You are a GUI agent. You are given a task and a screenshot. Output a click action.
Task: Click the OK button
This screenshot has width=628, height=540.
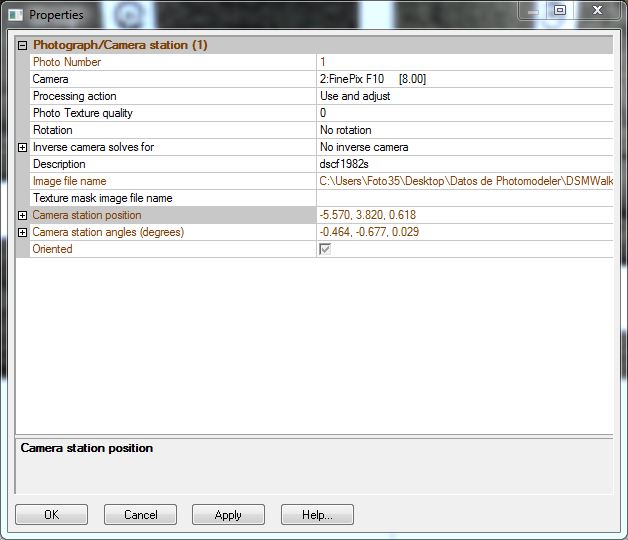52,515
